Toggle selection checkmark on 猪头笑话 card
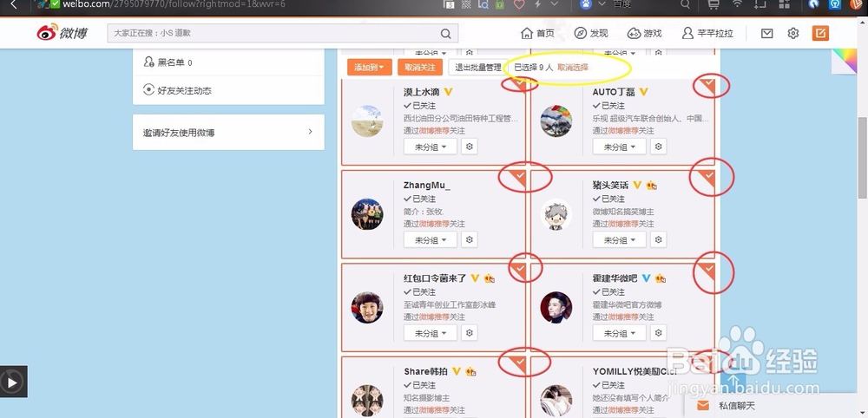 pyautogui.click(x=708, y=177)
